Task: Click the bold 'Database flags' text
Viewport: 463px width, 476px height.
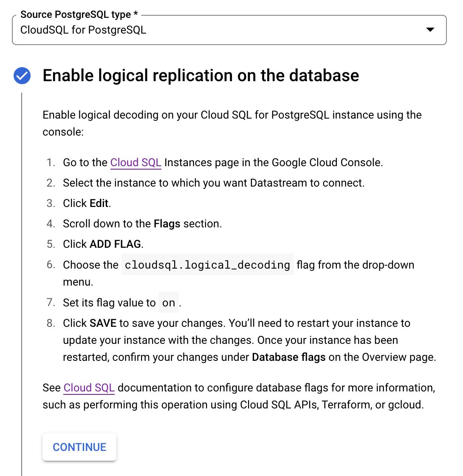Action: pyautogui.click(x=288, y=357)
